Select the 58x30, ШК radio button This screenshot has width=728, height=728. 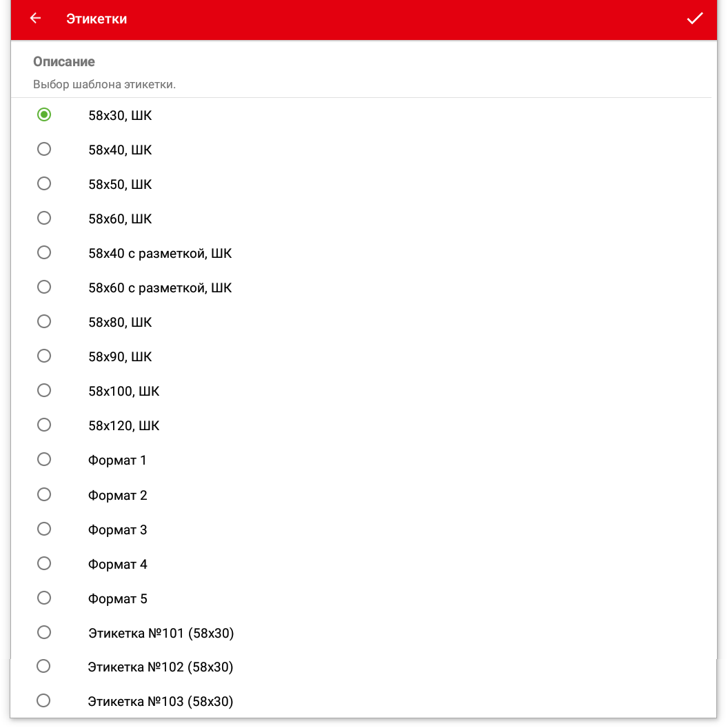tap(44, 115)
